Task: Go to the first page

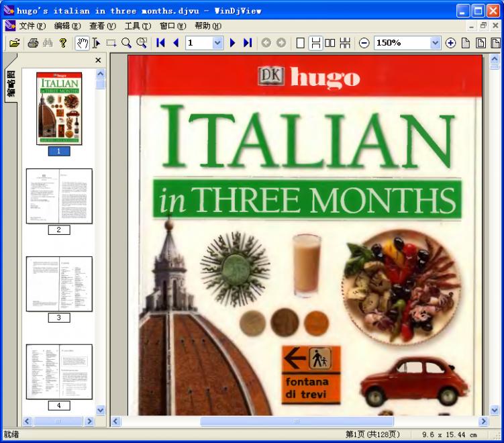Action: [x=160, y=43]
